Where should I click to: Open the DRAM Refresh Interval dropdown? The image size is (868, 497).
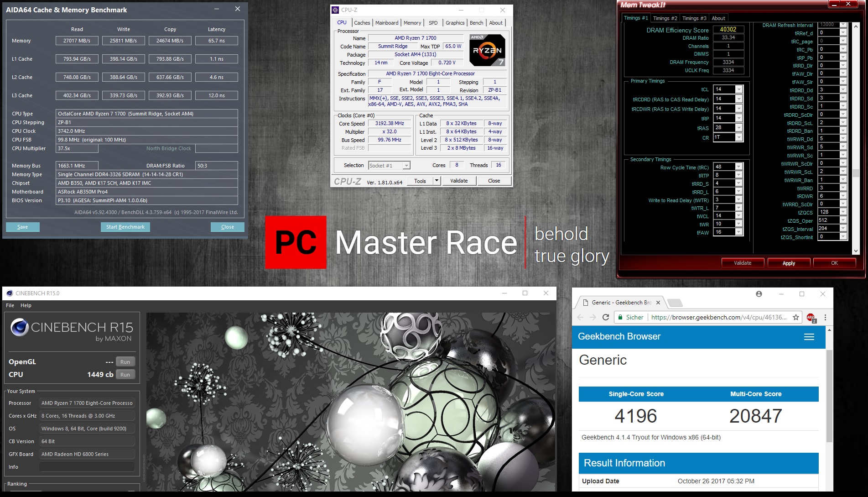tap(843, 25)
